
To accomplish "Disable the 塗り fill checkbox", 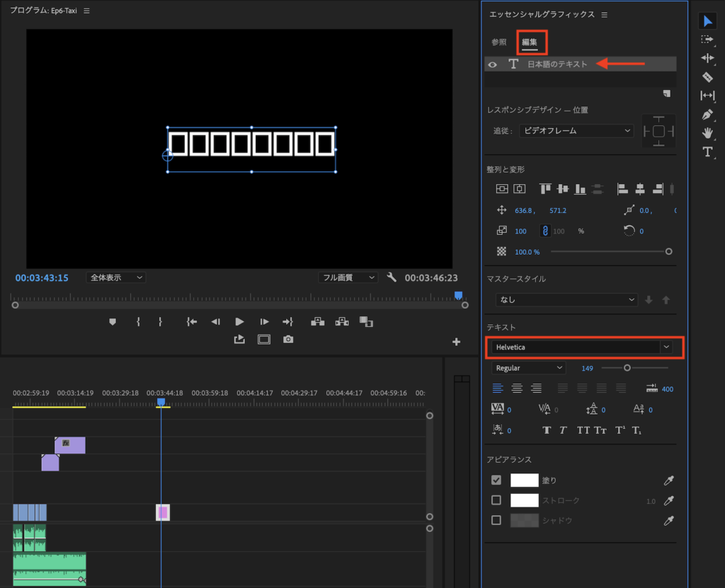I will (496, 480).
